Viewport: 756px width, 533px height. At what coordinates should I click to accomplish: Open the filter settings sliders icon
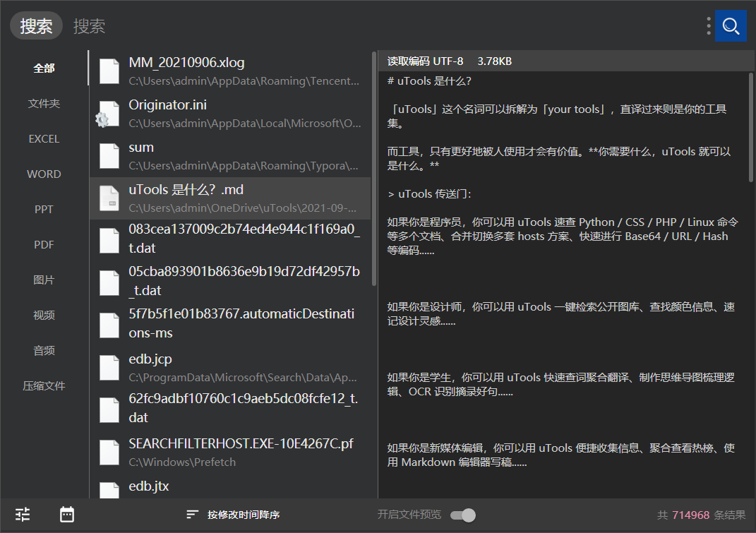point(22,515)
